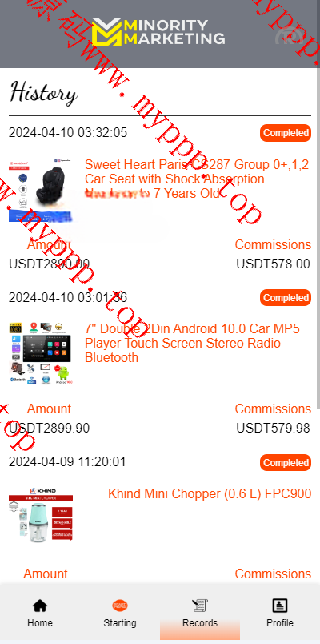Tap the faded headset icon in header
This screenshot has height=644, width=320.
(290, 36)
